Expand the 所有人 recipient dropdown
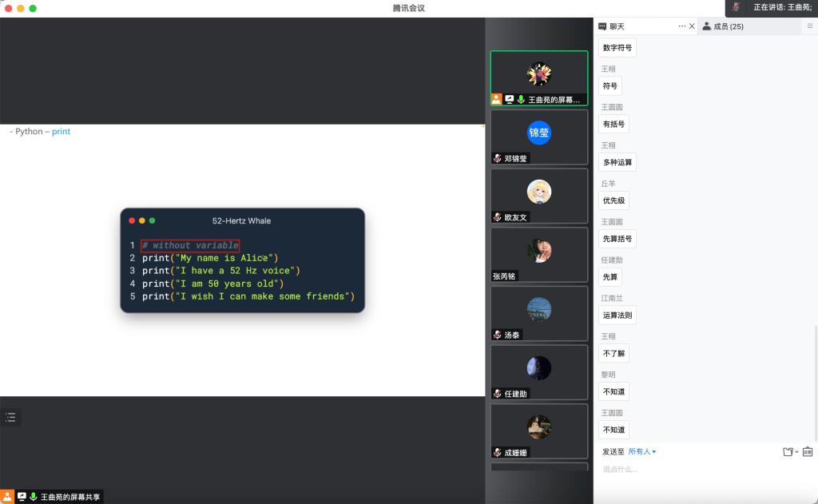The image size is (818, 504). (x=642, y=452)
